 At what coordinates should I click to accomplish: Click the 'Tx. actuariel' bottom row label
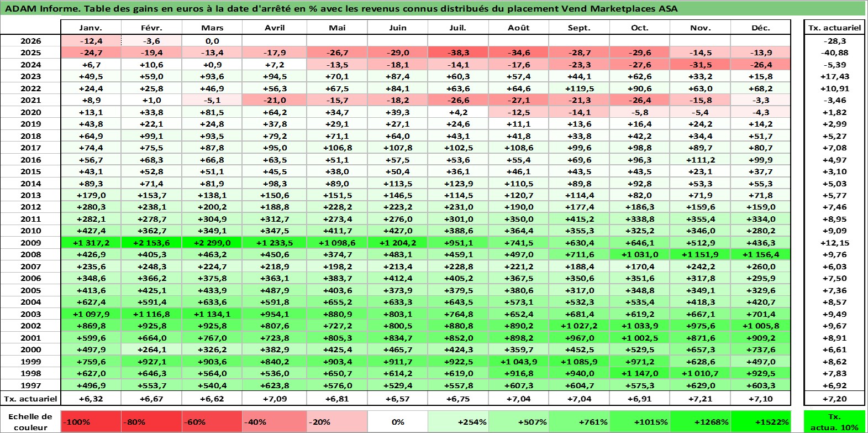pos(30,399)
